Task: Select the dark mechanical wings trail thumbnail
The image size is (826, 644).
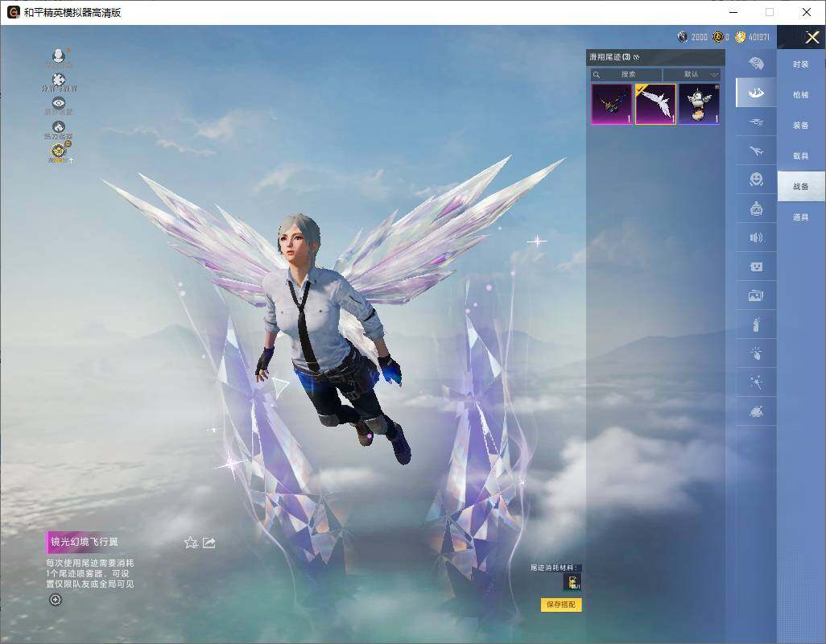Action: tap(612, 104)
